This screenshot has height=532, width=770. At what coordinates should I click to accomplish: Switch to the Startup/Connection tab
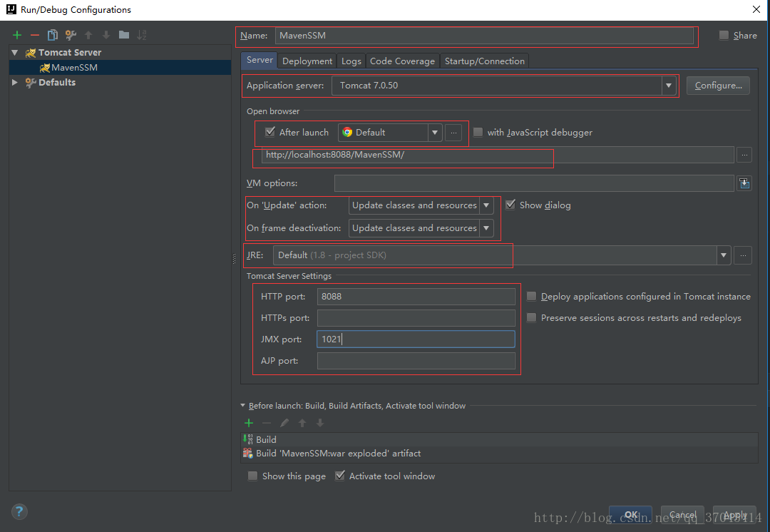point(485,61)
